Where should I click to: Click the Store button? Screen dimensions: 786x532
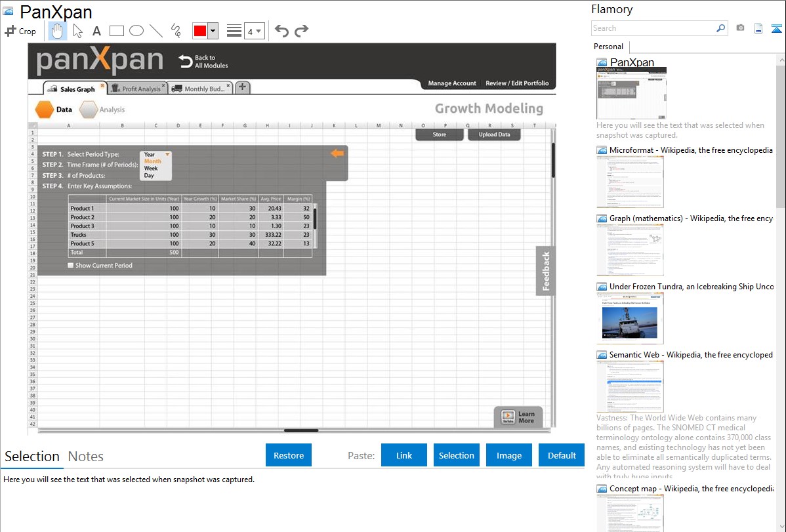440,134
